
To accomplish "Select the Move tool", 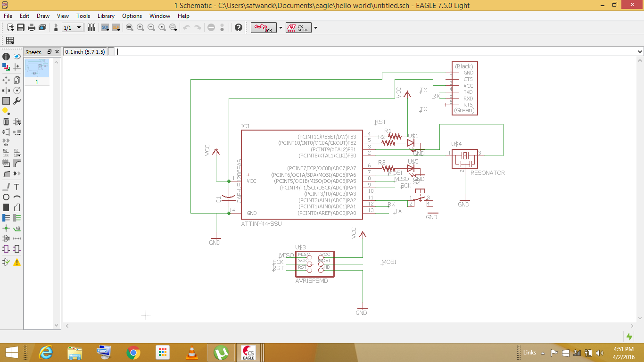I will click(6, 80).
